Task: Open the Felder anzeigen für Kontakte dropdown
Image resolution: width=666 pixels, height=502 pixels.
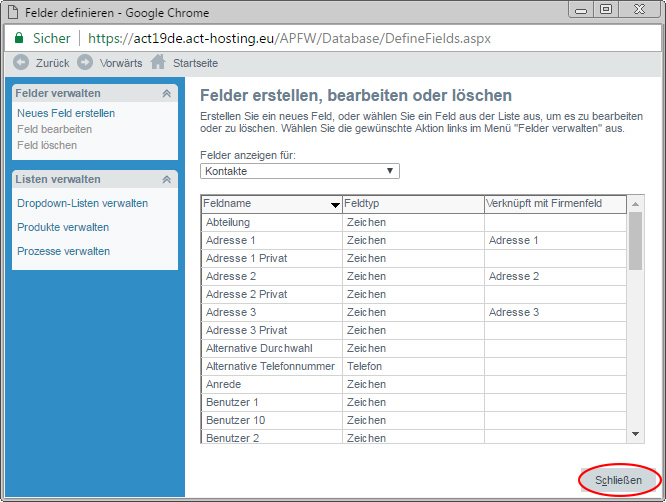Action: coord(299,171)
